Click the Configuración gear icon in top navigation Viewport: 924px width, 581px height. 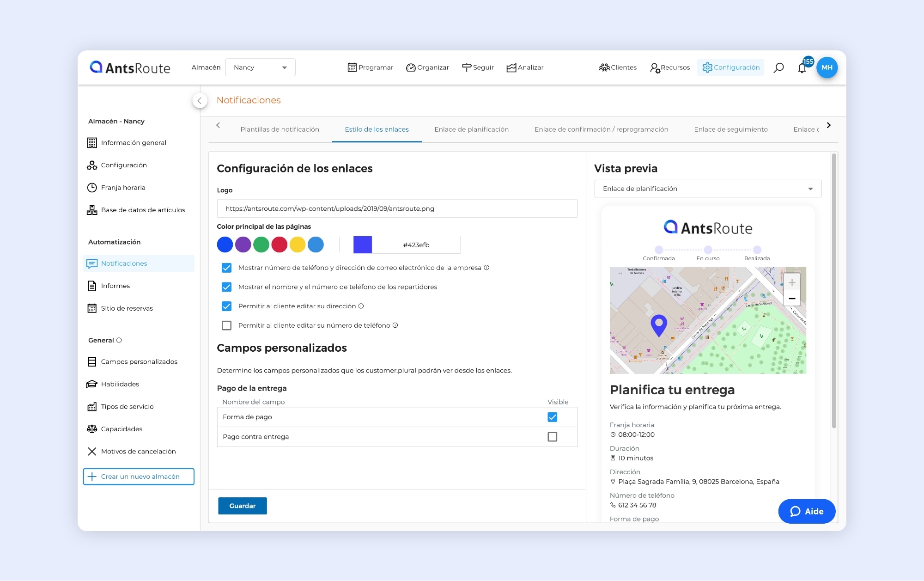707,67
